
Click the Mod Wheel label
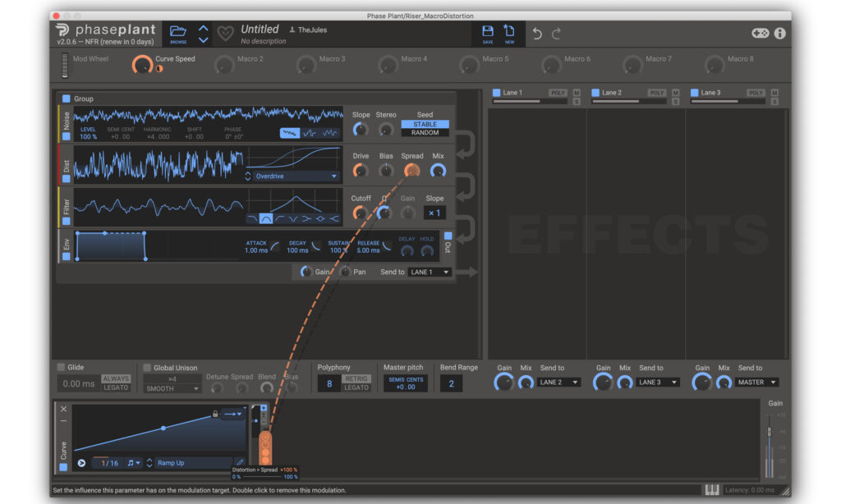(x=90, y=59)
